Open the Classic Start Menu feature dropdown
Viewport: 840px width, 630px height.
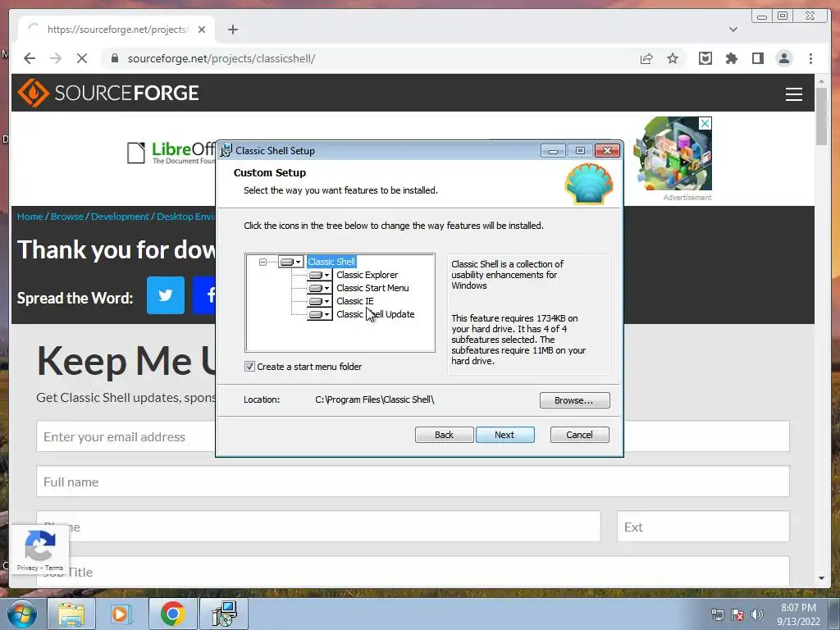coord(319,288)
